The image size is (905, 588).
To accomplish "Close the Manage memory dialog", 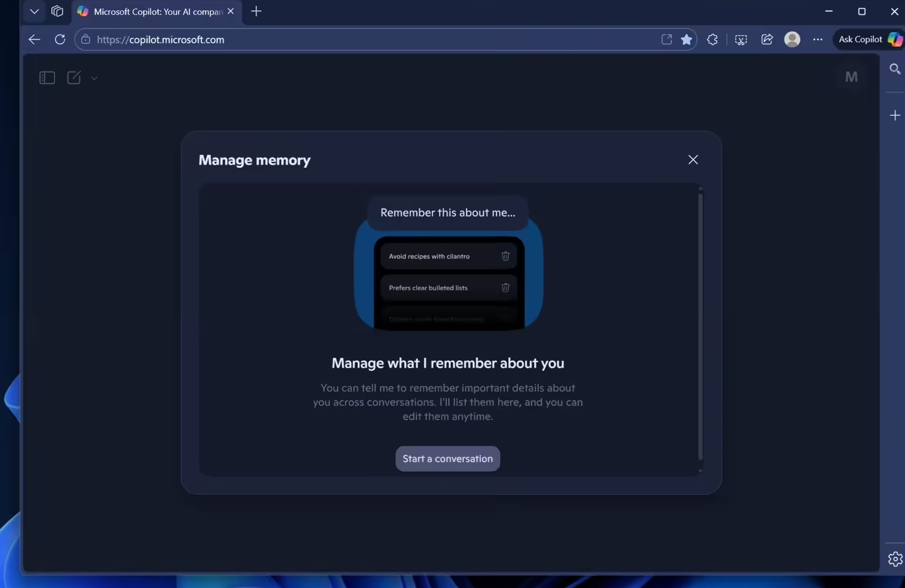I will [693, 160].
